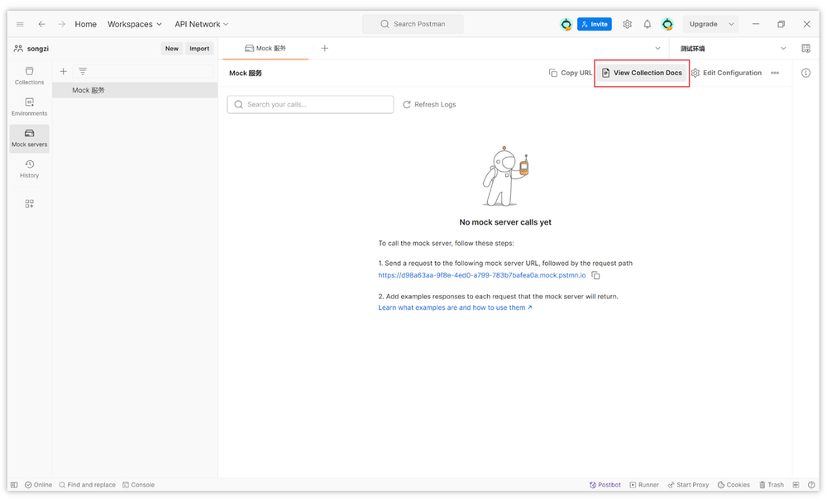Image resolution: width=827 pixels, height=504 pixels.
Task: Switch to the Home menu item
Action: pos(85,24)
